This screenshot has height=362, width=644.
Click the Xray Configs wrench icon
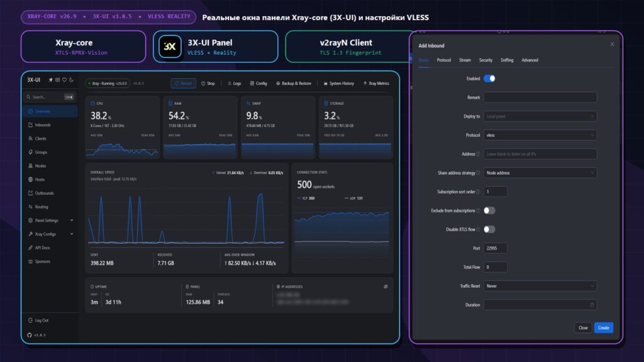tap(30, 234)
